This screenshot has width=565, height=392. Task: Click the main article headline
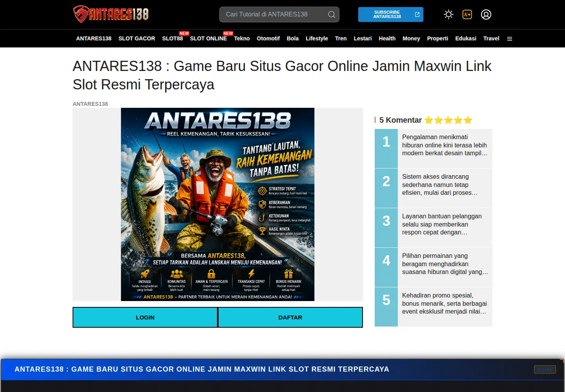click(x=282, y=75)
